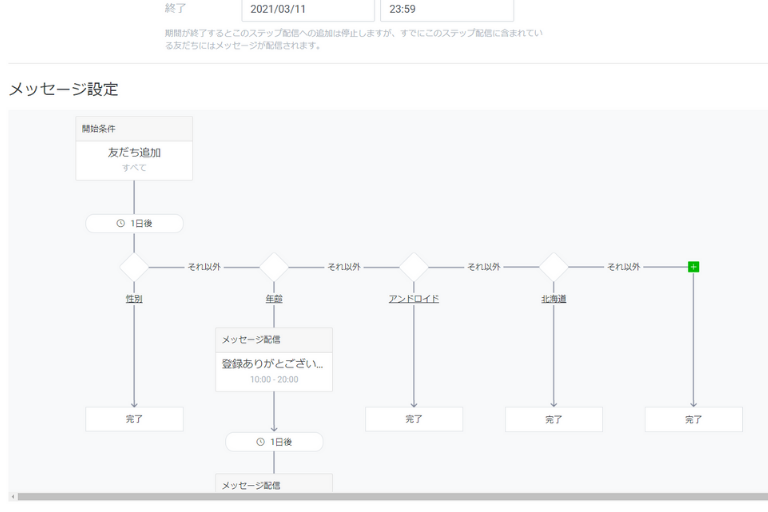Click the 1日後 delay pill below the message card
Viewport: 768px width, 512px height.
coord(274,442)
